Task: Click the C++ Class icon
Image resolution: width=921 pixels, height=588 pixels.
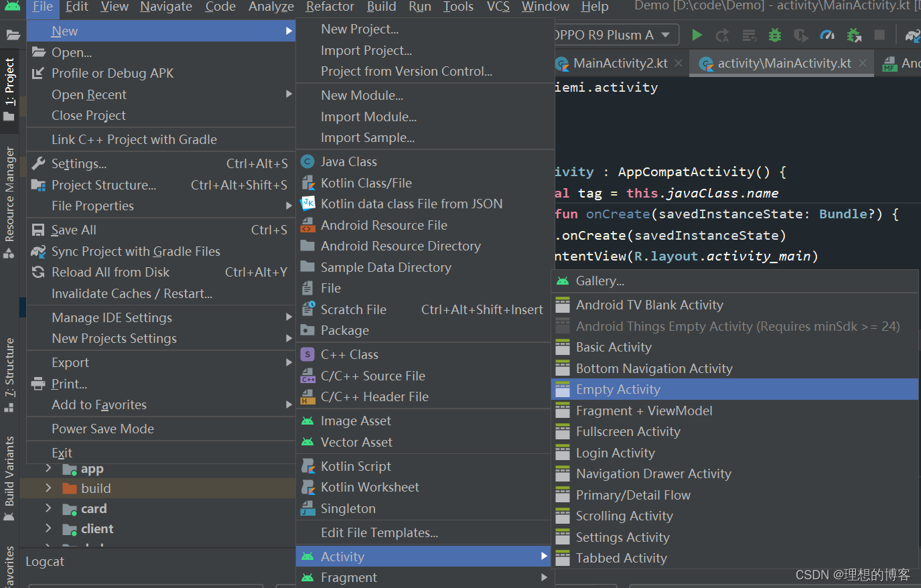Action: click(x=307, y=354)
